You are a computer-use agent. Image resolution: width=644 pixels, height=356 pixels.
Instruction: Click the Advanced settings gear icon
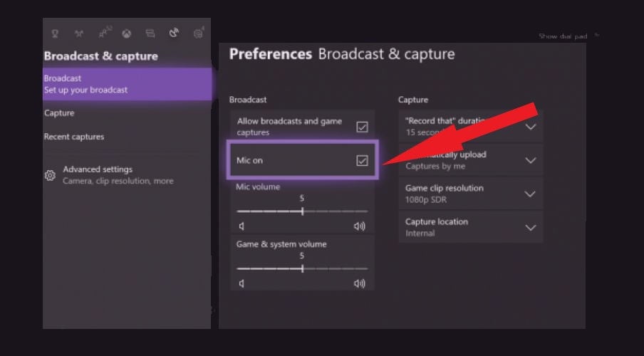point(50,175)
